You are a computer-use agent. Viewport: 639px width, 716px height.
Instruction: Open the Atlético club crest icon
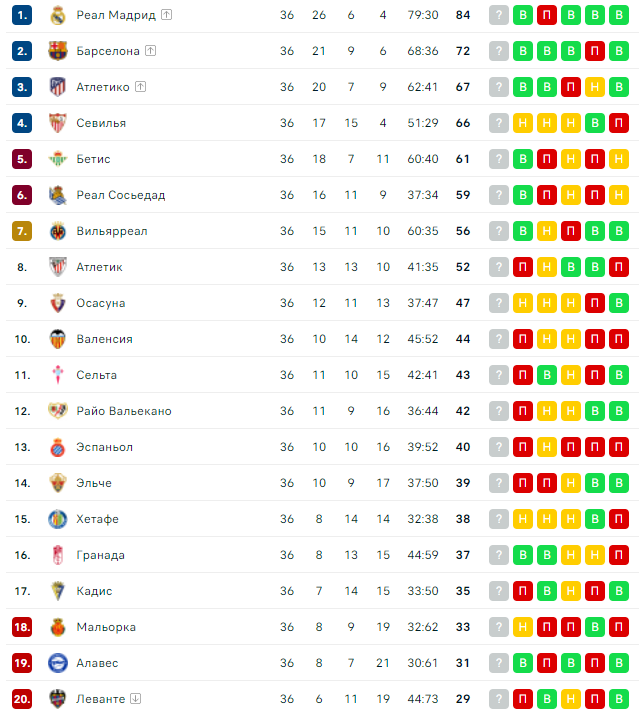tap(58, 87)
